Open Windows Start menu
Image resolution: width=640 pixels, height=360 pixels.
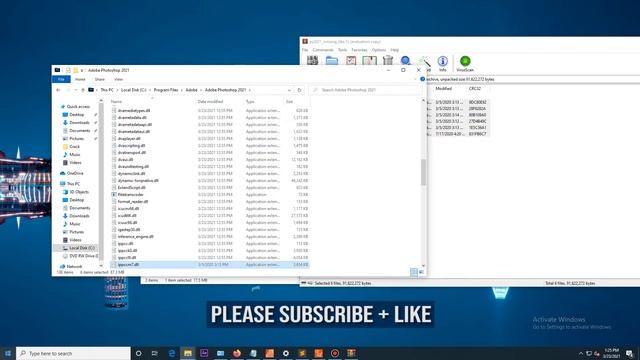click(8, 353)
